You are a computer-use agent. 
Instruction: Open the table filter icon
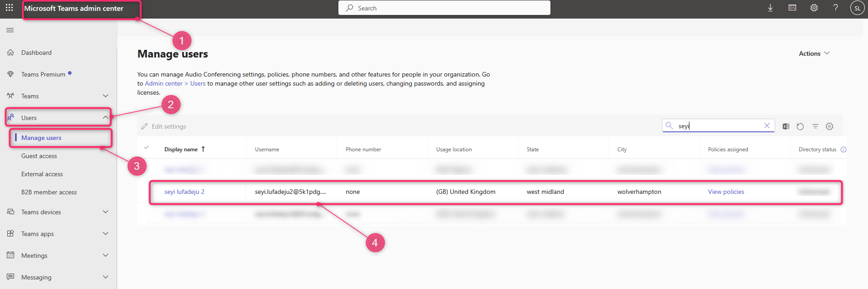(815, 126)
